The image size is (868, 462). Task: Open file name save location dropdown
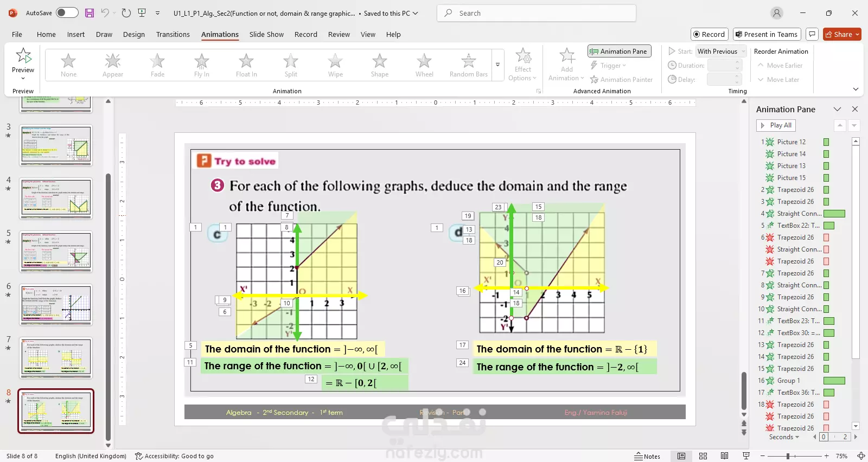pyautogui.click(x=416, y=13)
